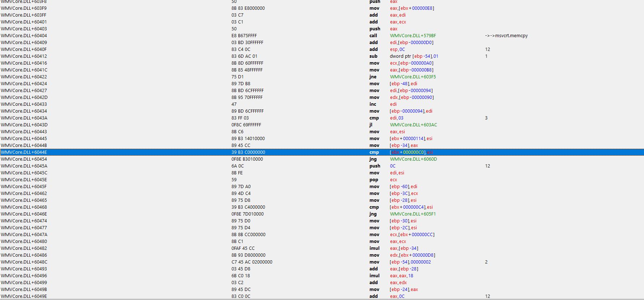The image size is (644, 300).
Task: Click operand eax,[ebp-28] of add
Action: (404, 269)
